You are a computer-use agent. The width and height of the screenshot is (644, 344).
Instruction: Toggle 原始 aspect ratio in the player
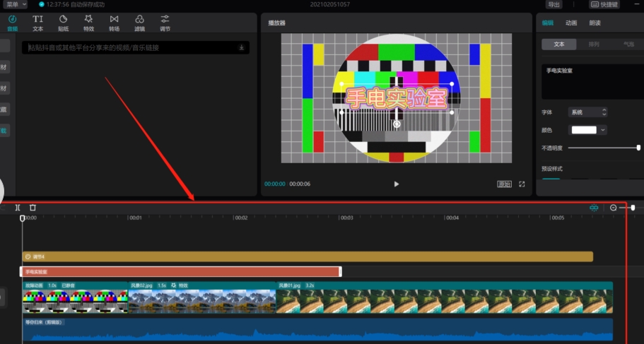coord(504,184)
